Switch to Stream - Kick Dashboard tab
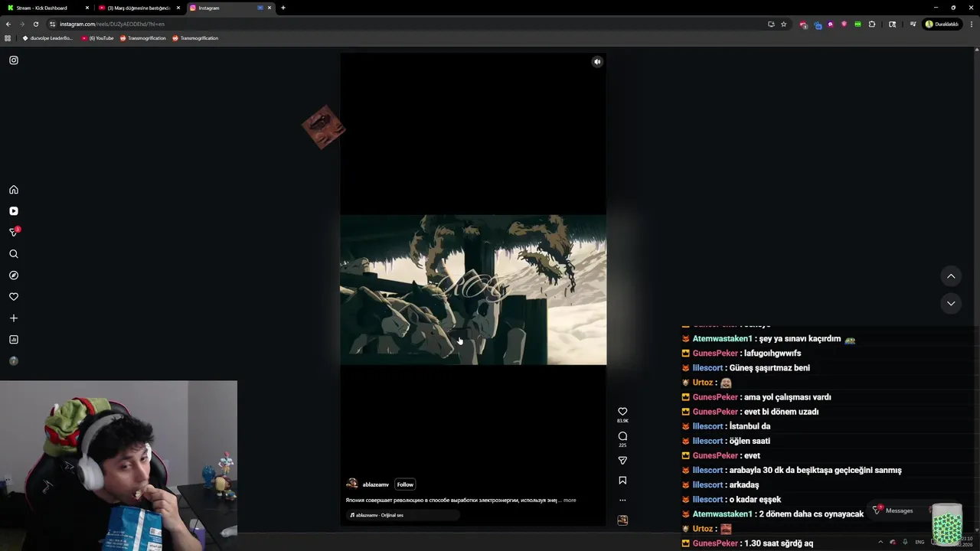The height and width of the screenshot is (551, 980). pyautogui.click(x=46, y=8)
